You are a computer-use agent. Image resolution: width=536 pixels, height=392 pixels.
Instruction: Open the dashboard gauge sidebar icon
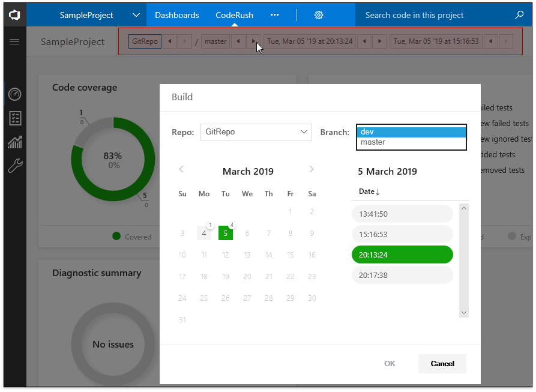(x=15, y=94)
